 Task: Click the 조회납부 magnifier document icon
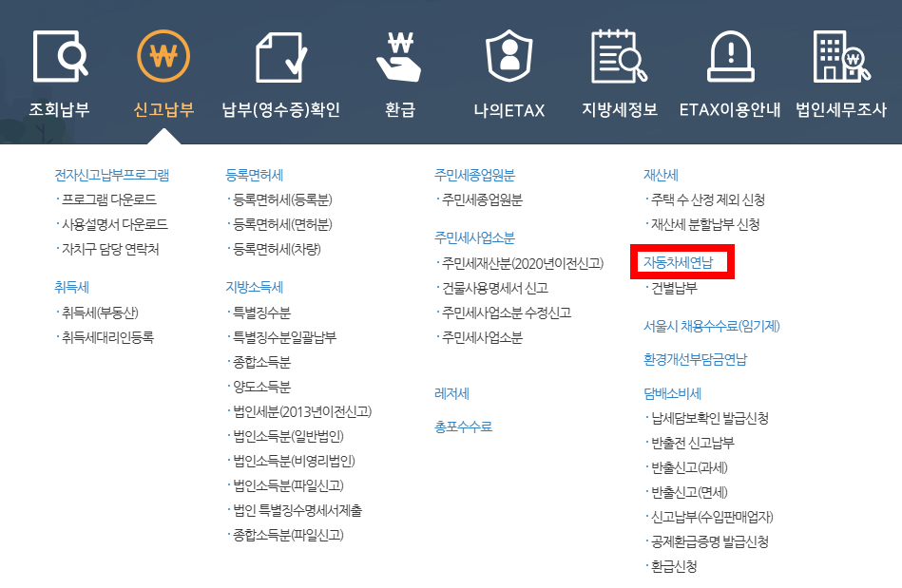pyautogui.click(x=61, y=56)
